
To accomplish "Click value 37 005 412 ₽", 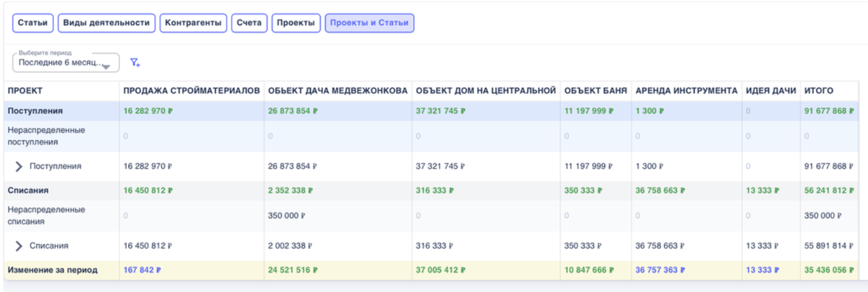I will point(440,270).
